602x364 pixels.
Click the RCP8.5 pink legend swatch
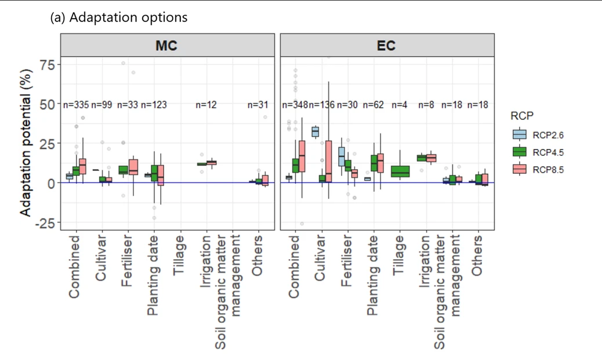pos(520,169)
